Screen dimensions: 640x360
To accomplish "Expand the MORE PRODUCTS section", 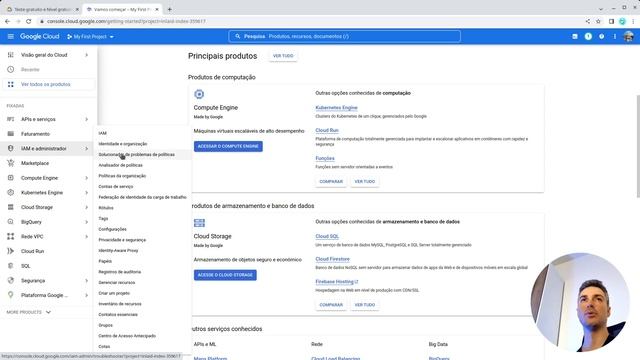I will (29, 312).
